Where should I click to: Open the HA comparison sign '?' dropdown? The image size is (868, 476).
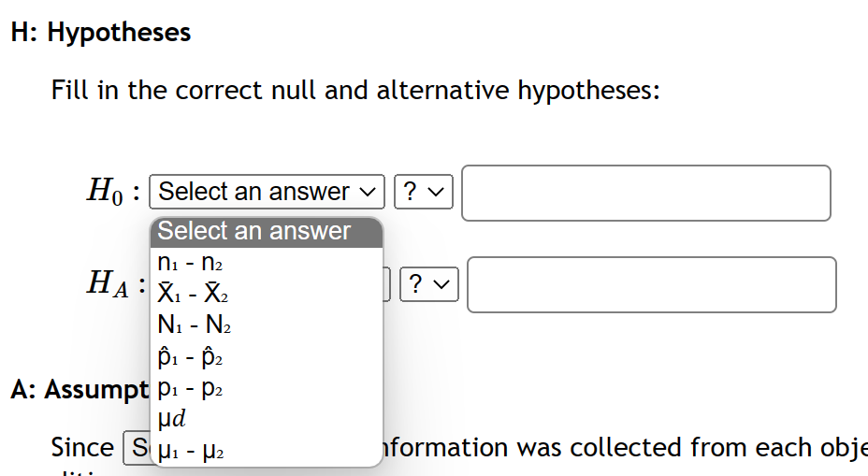click(429, 283)
